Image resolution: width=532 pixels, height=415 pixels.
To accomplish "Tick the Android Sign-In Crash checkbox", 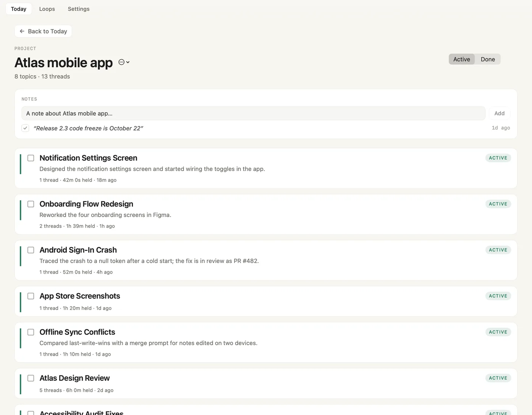I will coord(31,250).
